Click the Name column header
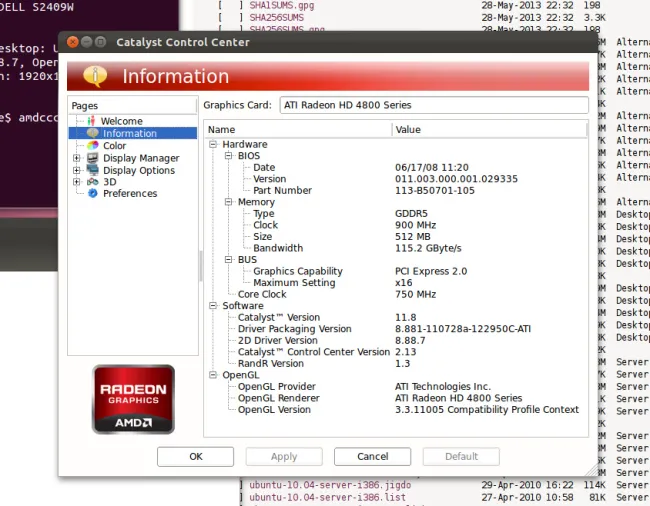650x506 pixels. coord(298,129)
